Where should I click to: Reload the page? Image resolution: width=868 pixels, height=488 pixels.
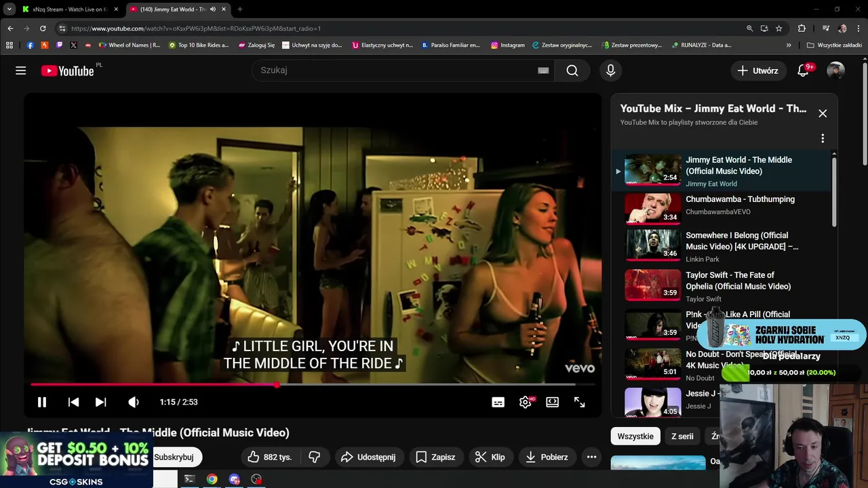point(43,28)
